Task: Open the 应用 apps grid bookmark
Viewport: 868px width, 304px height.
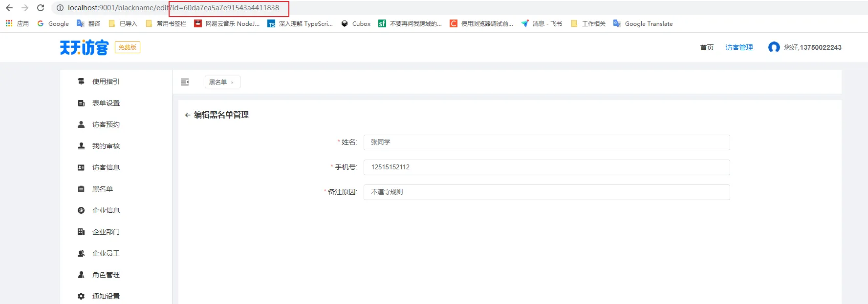Action: pyautogui.click(x=17, y=23)
